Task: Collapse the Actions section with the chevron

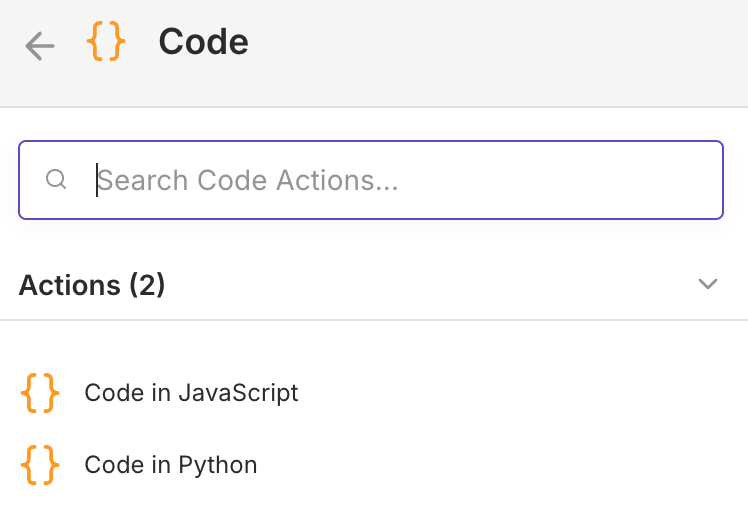Action: pos(708,284)
